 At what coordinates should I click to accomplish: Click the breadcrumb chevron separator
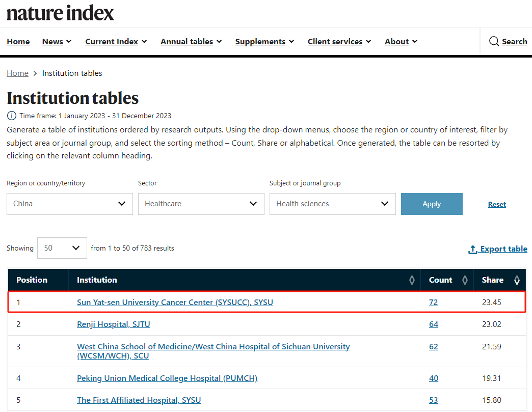click(x=35, y=73)
